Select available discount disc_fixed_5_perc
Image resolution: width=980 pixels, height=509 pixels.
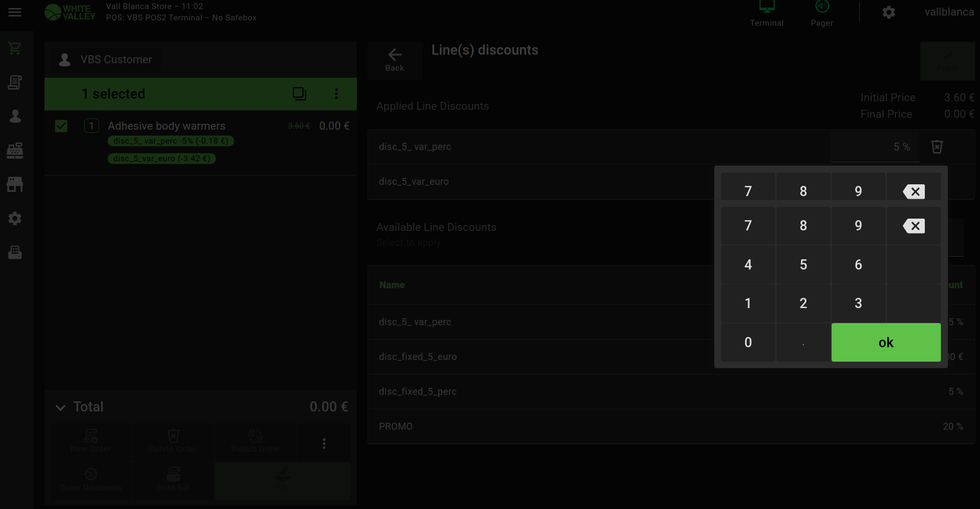coord(671,392)
